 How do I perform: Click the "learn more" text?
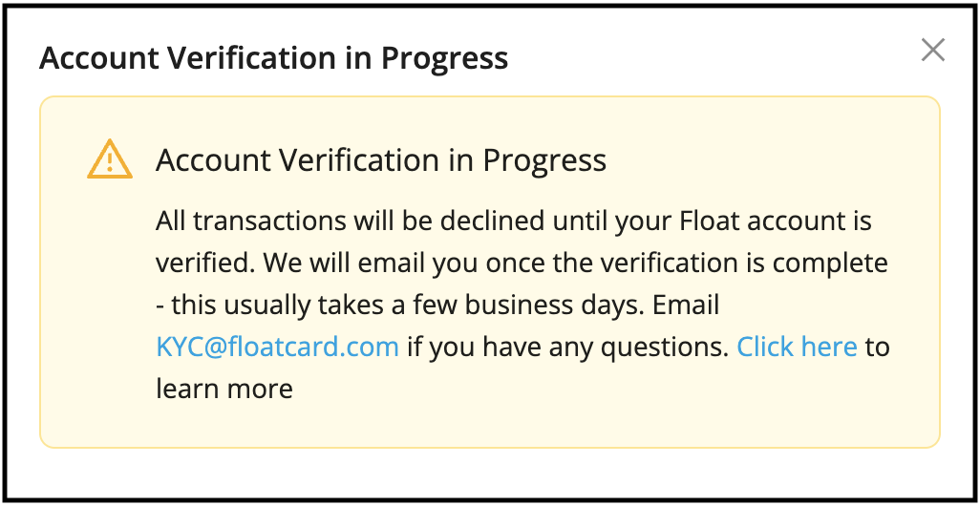(x=224, y=389)
